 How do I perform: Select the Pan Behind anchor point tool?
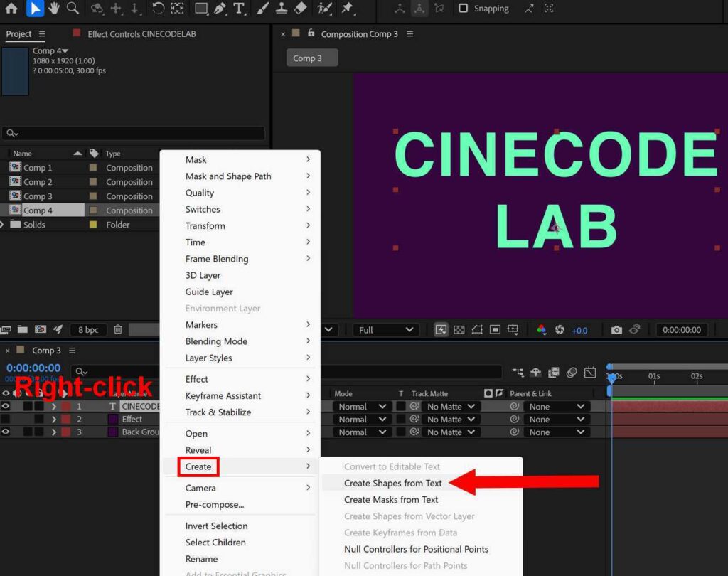(x=177, y=9)
